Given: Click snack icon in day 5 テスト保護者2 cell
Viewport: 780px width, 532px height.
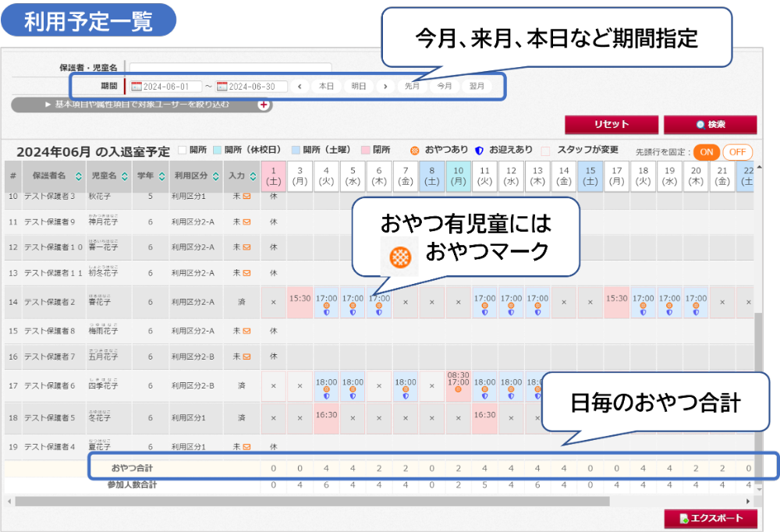Looking at the screenshot, I should pyautogui.click(x=353, y=306).
